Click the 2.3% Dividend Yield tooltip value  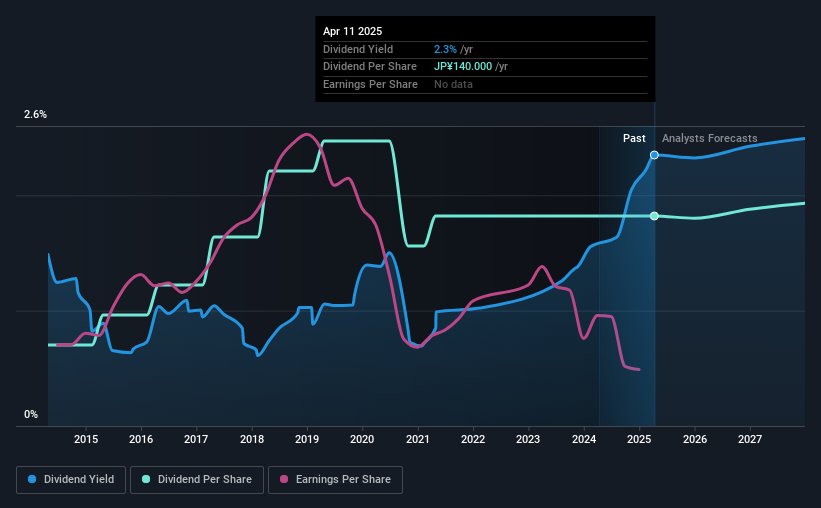pyautogui.click(x=445, y=49)
